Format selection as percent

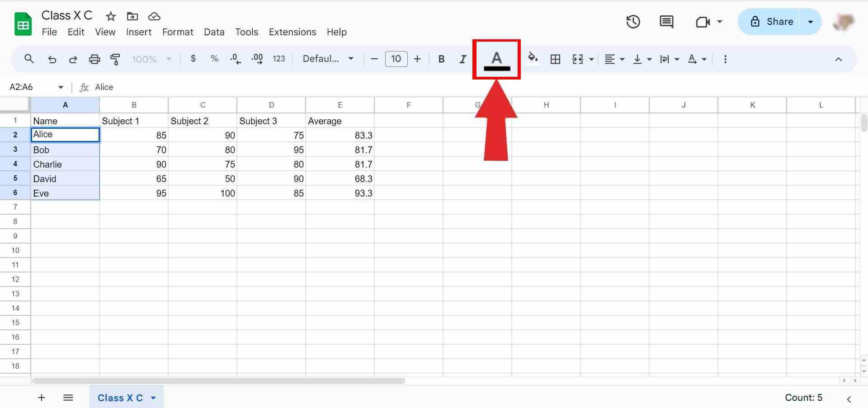[214, 59]
